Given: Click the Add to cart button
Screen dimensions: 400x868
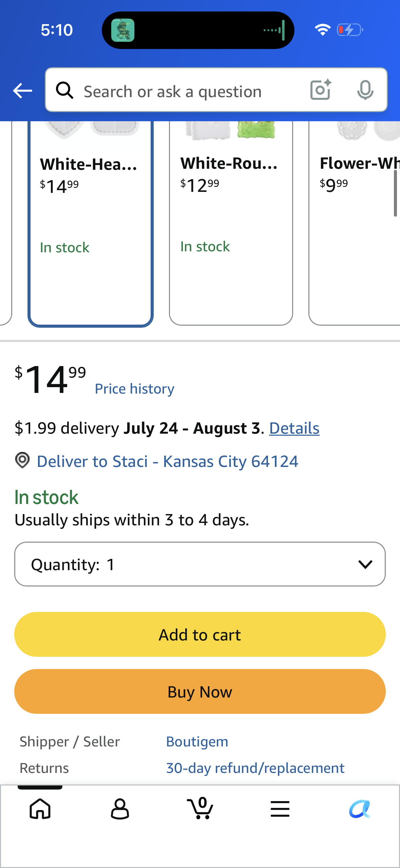Looking at the screenshot, I should 200,634.
